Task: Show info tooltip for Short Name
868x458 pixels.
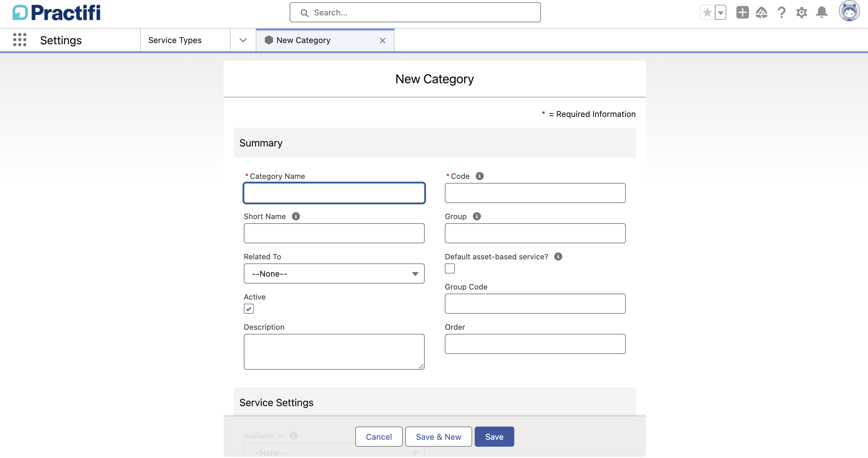Action: click(296, 216)
